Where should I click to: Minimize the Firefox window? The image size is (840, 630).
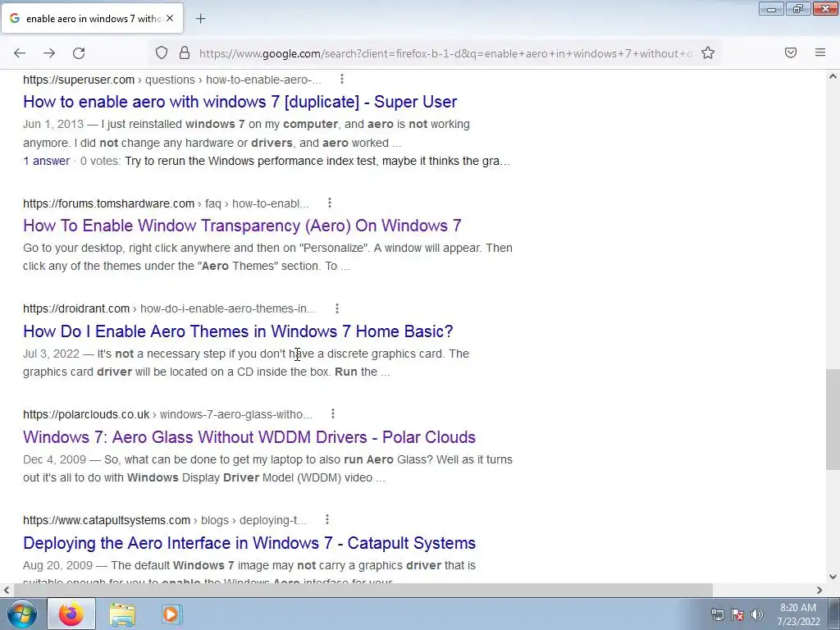[771, 8]
